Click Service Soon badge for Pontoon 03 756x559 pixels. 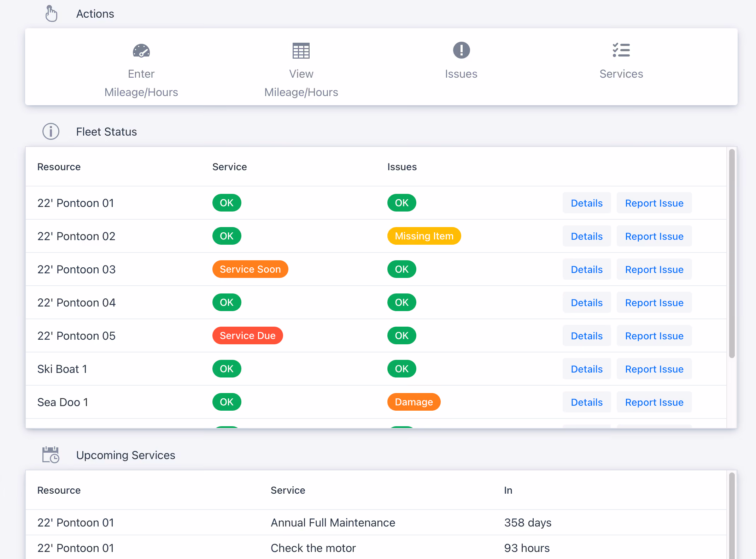pos(250,269)
